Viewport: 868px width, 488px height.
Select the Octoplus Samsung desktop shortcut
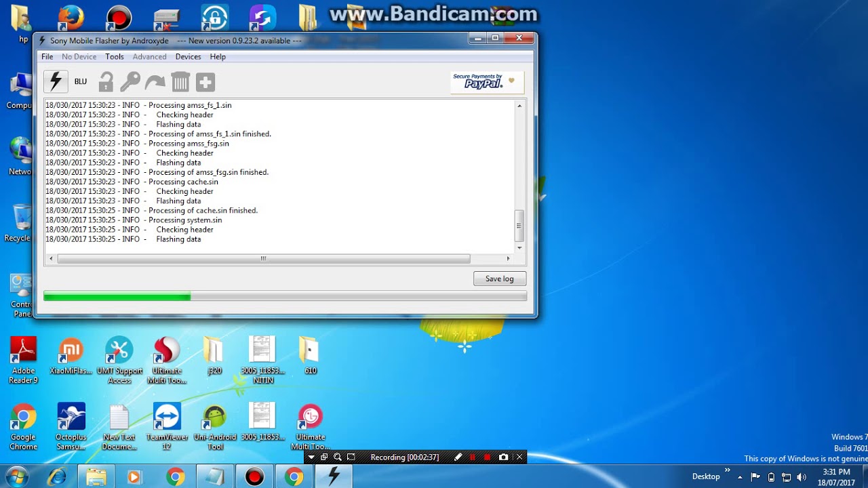pyautogui.click(x=71, y=427)
